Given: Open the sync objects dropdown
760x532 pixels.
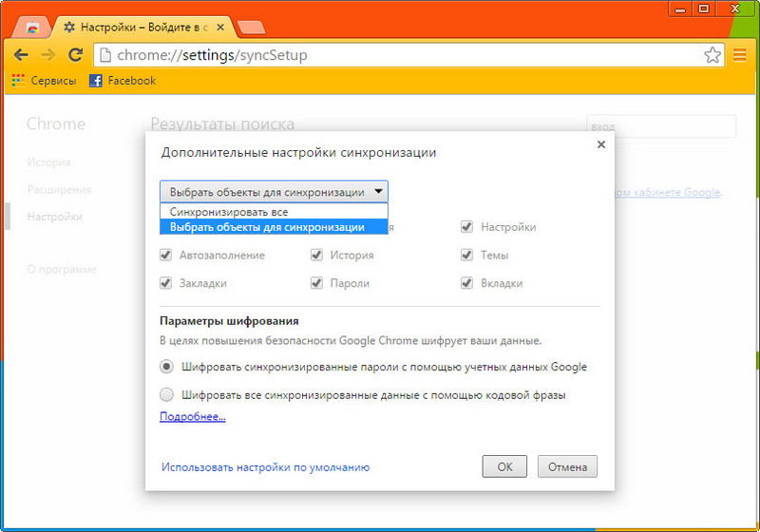Looking at the screenshot, I should pyautogui.click(x=274, y=192).
